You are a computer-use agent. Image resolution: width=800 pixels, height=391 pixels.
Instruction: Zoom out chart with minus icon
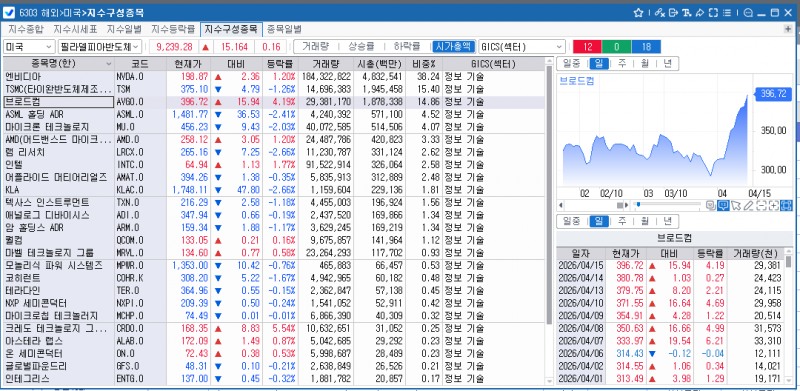coord(761,205)
